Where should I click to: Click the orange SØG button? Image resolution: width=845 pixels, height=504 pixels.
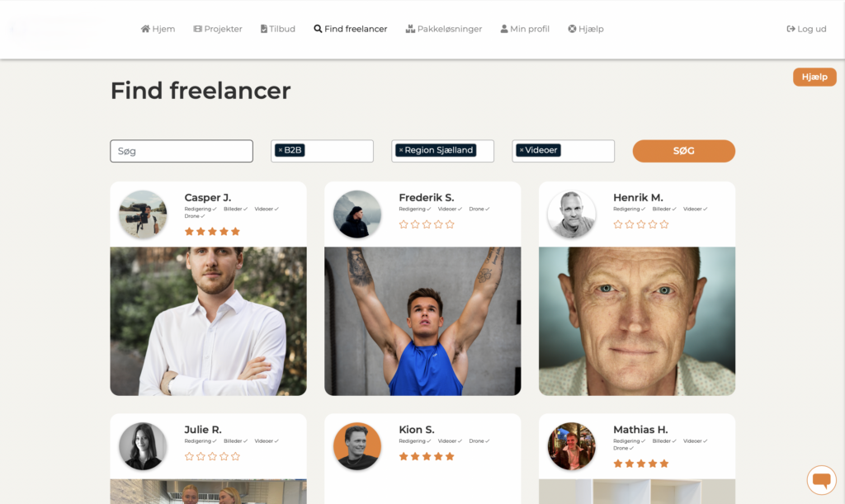(684, 151)
